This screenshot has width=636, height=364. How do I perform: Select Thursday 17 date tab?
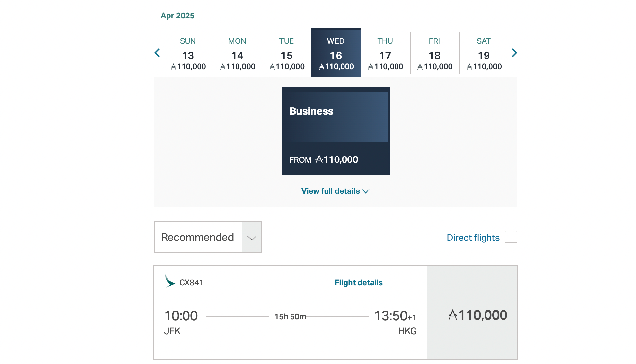[385, 53]
